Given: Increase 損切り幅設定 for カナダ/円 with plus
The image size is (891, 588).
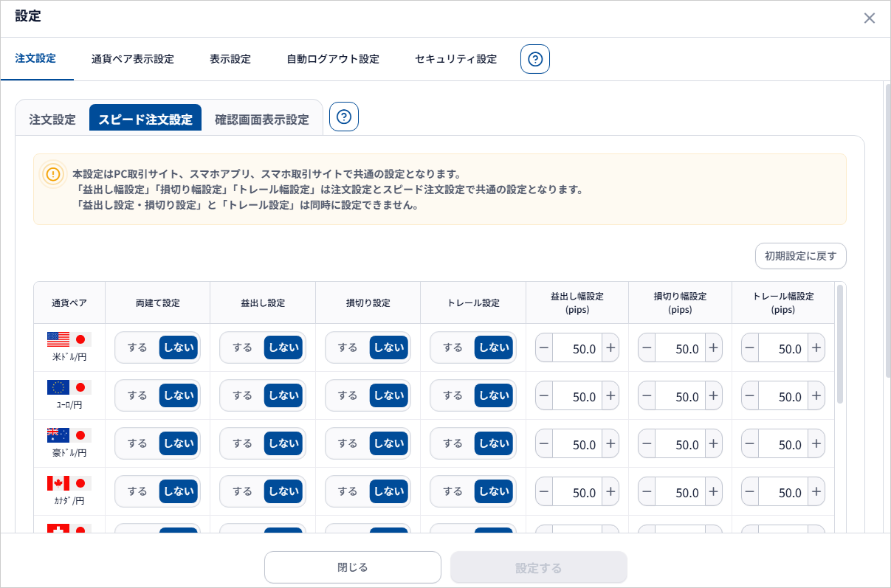Looking at the screenshot, I should 713,492.
